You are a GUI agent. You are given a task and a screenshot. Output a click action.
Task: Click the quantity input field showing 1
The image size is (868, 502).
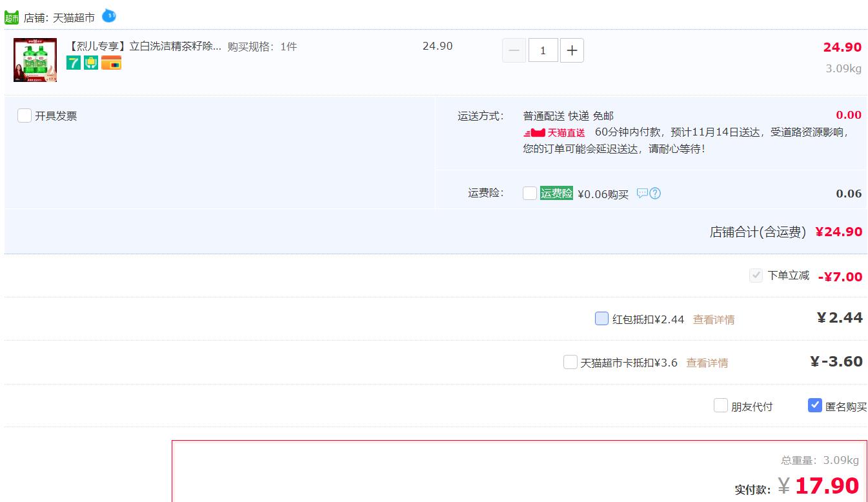pos(543,50)
